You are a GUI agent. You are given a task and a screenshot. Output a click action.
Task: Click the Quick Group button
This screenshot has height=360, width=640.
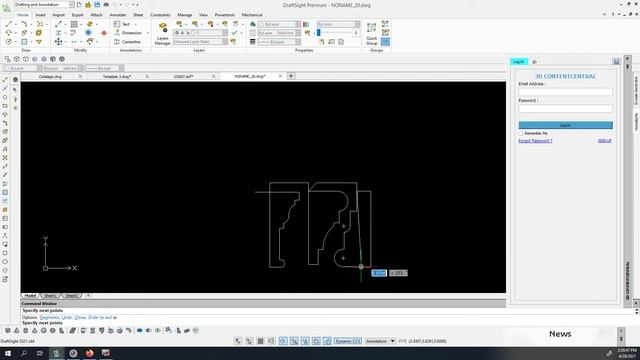tap(371, 34)
